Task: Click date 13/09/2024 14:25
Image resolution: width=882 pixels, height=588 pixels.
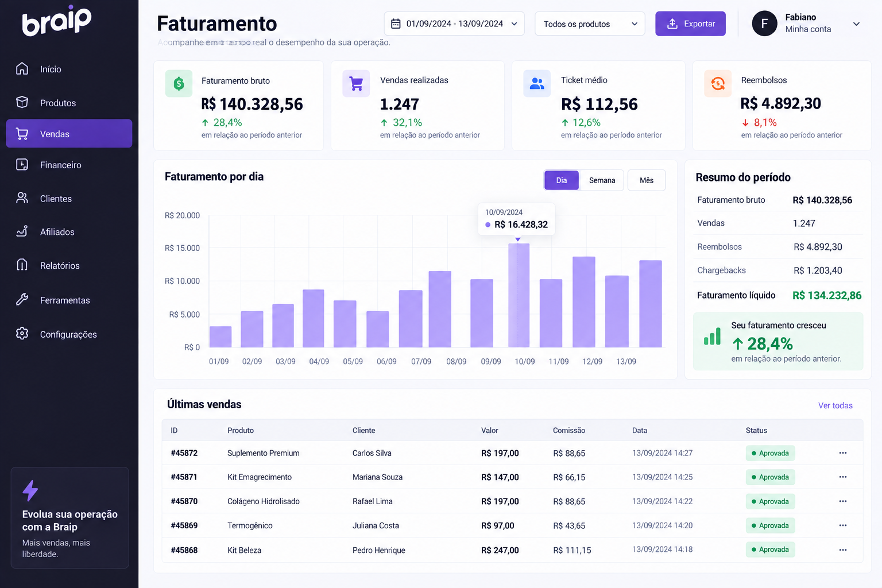Action: [x=663, y=477]
